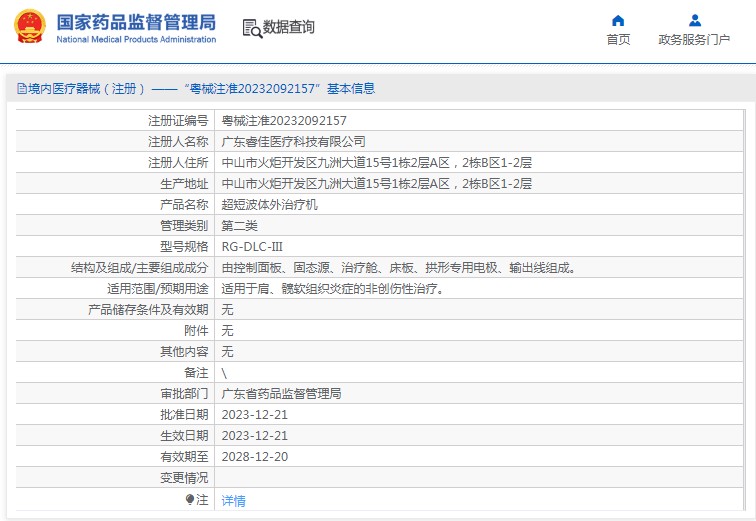Image resolution: width=756 pixels, height=521 pixels.
Task: Click expiry date 2028-12-20
Action: tap(255, 457)
